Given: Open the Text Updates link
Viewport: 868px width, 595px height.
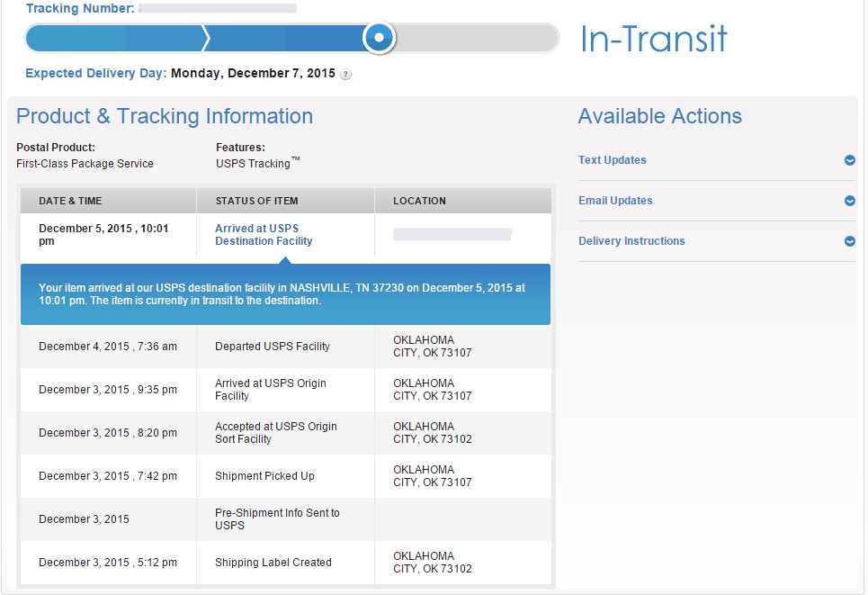Looking at the screenshot, I should (x=613, y=160).
